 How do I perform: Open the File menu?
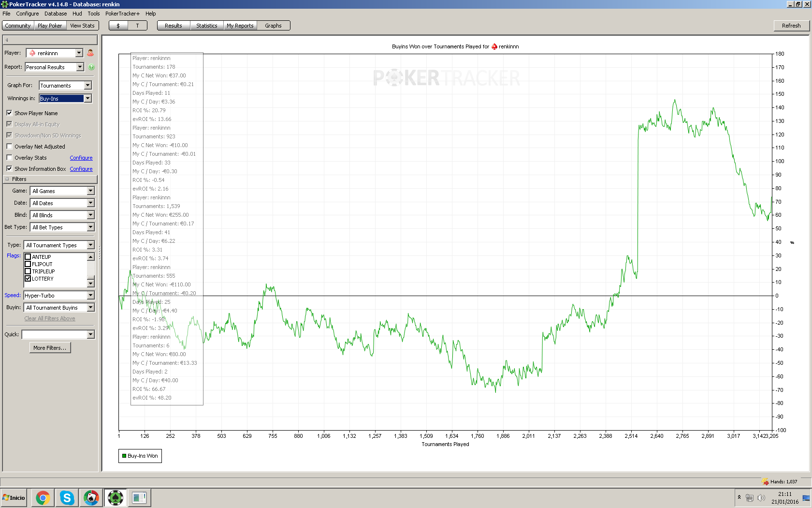[x=6, y=14]
